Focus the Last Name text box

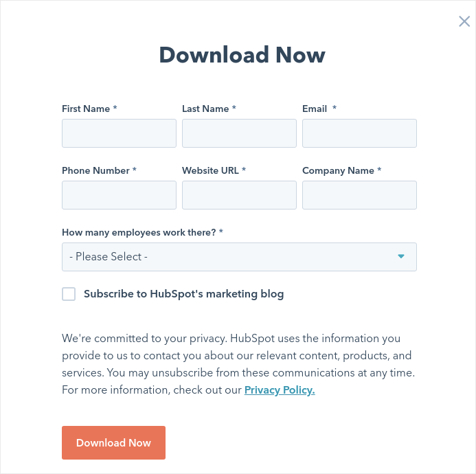click(x=239, y=133)
